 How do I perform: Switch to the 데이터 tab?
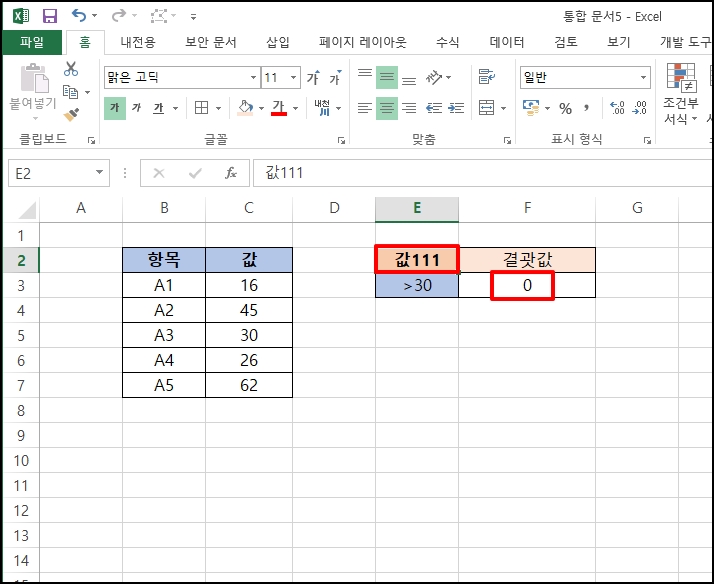click(507, 42)
